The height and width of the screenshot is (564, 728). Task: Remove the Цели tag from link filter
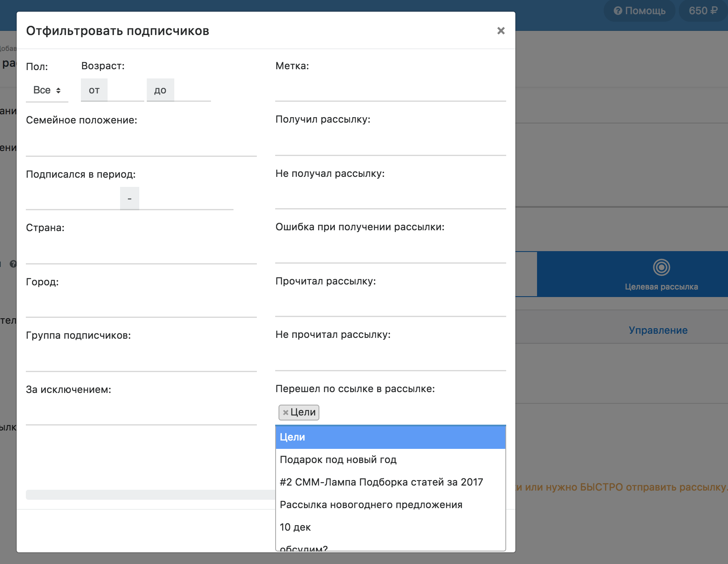tap(286, 413)
